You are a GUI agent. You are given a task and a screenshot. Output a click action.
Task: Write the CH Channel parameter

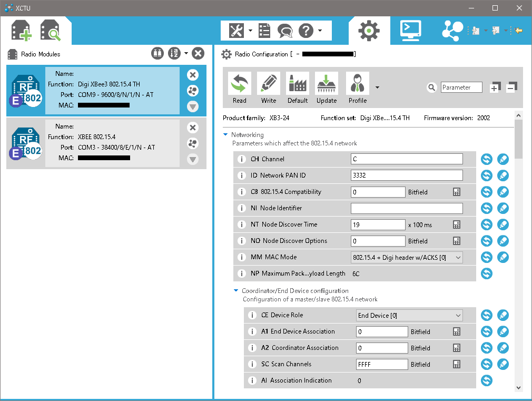[503, 159]
